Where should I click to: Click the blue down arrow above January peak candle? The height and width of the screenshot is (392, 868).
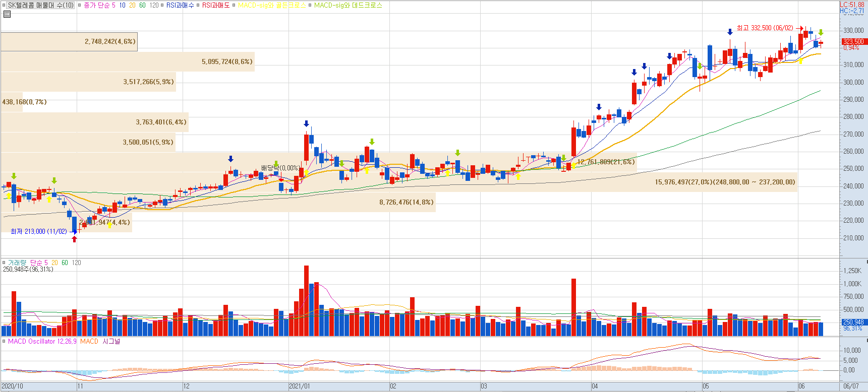pos(306,123)
